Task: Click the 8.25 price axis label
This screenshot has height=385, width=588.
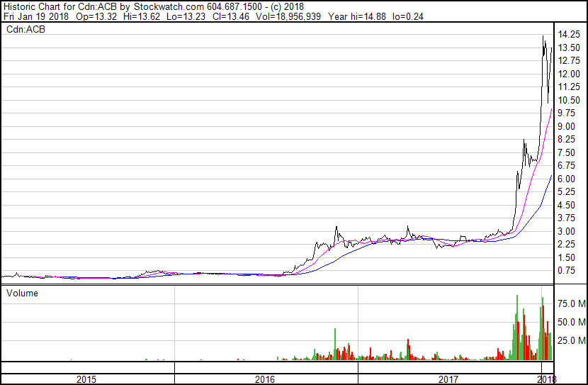Action: pyautogui.click(x=566, y=140)
